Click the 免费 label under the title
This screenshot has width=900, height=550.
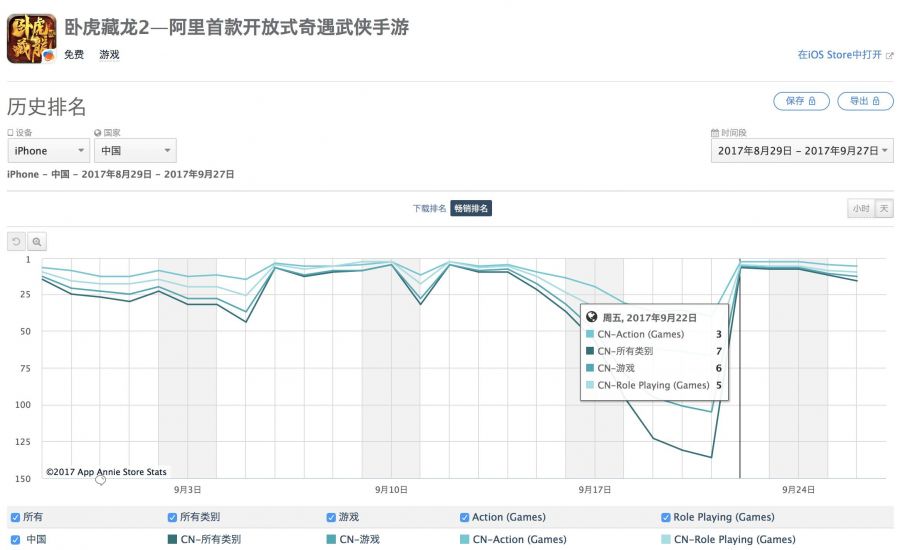tap(74, 55)
